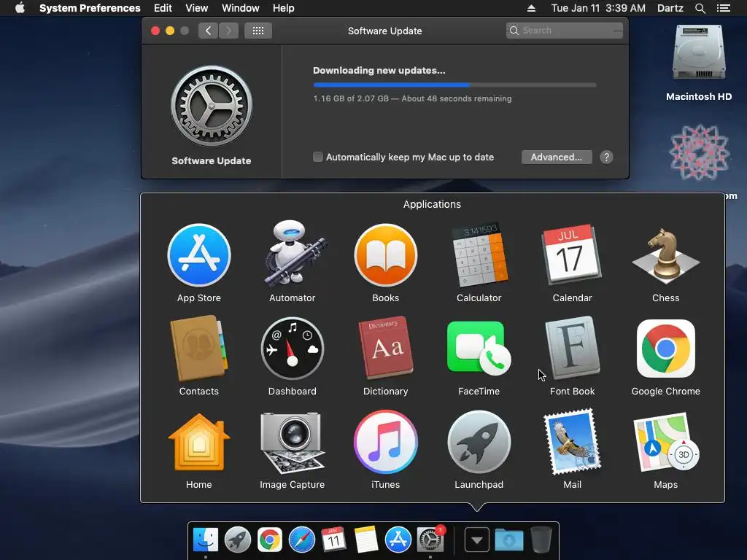Click the Search field in Software Update
747x560 pixels.
(x=565, y=31)
